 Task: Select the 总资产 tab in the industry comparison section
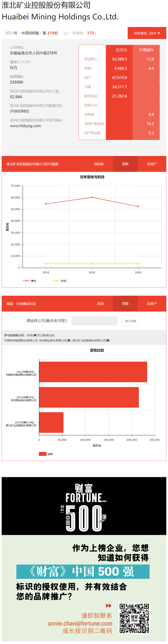(152, 303)
